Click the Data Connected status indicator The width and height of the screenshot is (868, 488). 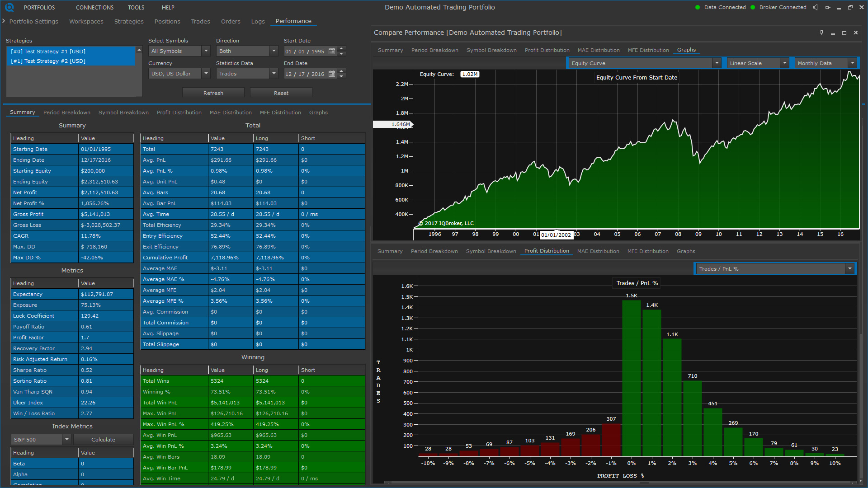721,7
